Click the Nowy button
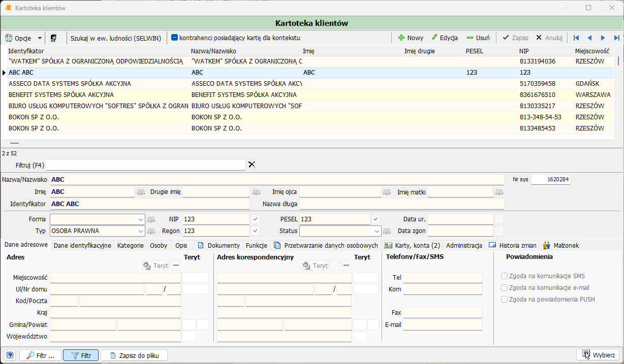Viewport: 624px width, 364px height. [411, 38]
